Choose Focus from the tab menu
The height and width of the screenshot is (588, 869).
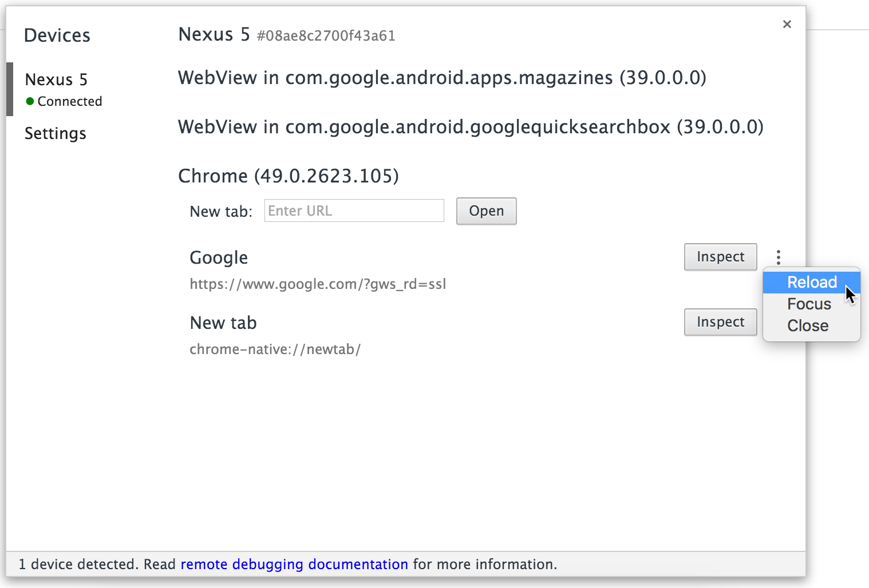coord(812,304)
